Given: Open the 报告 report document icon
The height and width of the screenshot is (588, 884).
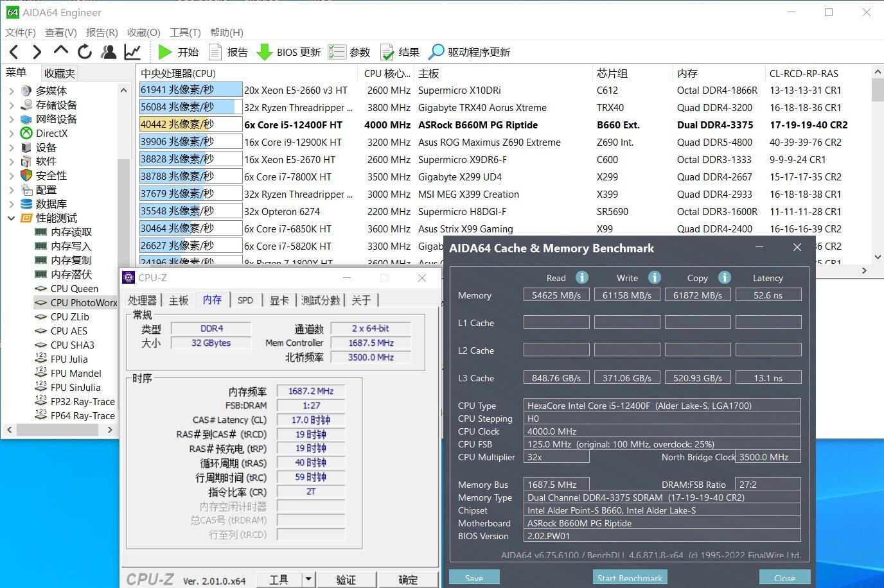Looking at the screenshot, I should [x=215, y=52].
